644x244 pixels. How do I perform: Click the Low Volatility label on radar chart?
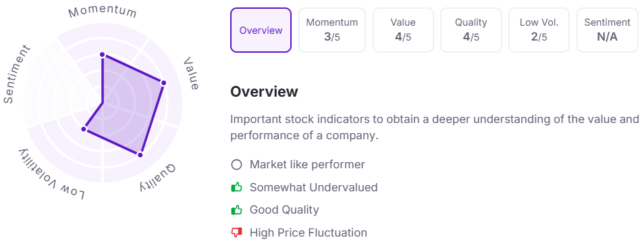[x=51, y=173]
